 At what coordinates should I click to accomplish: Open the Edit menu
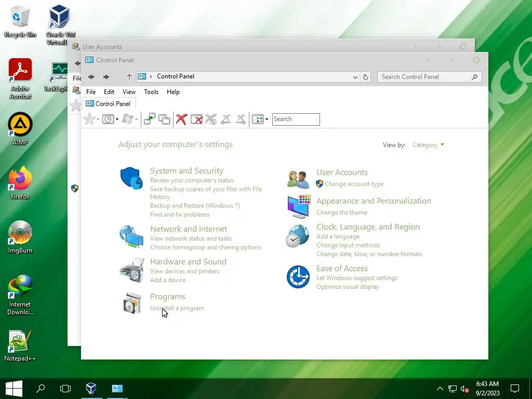click(x=109, y=92)
